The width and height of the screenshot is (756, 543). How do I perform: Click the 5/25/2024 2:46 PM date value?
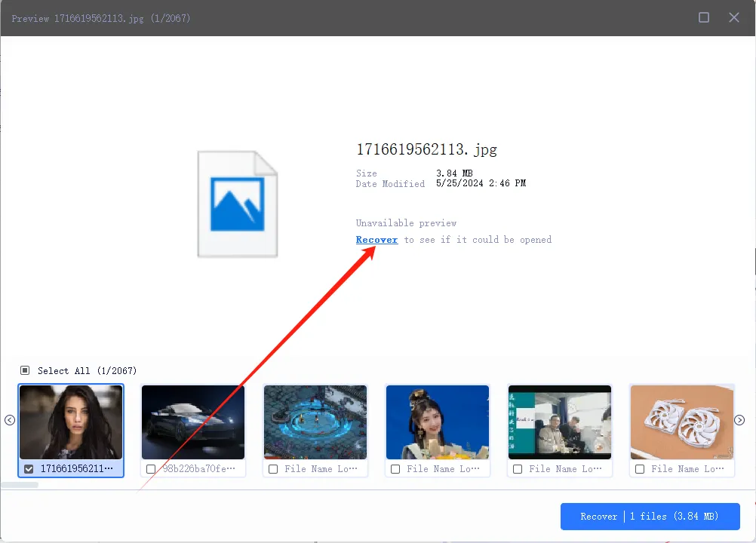pyautogui.click(x=481, y=183)
